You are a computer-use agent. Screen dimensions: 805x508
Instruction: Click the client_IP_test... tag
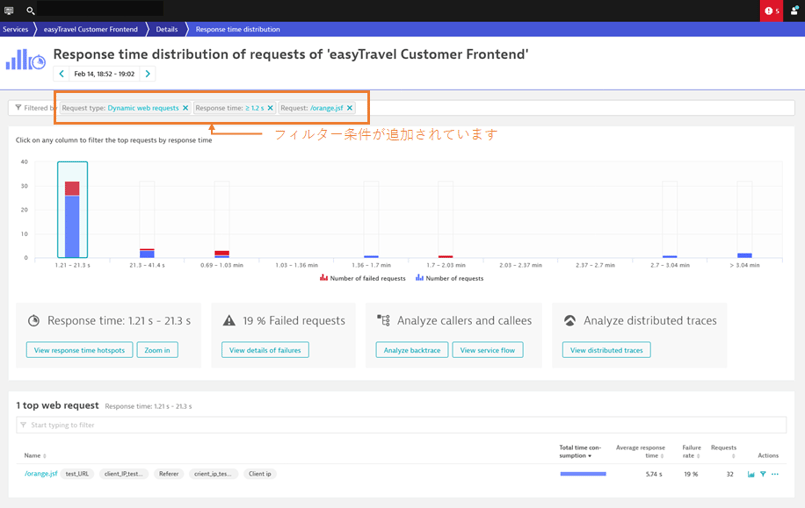(x=124, y=474)
